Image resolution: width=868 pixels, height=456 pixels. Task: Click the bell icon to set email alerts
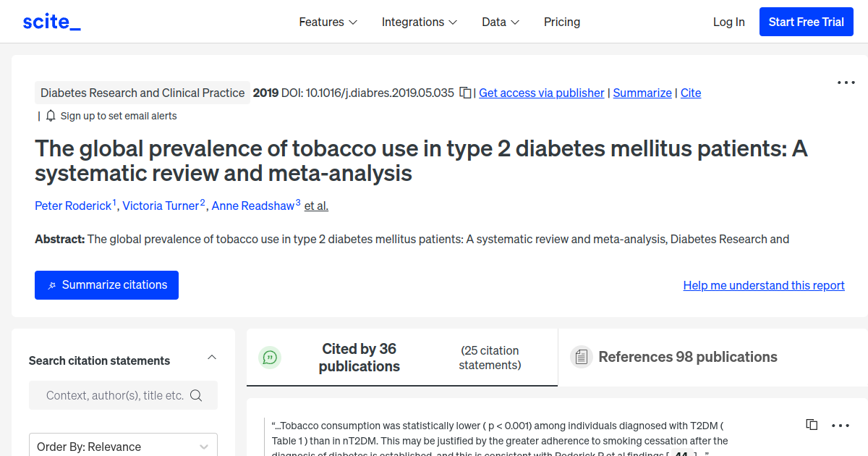coord(49,115)
